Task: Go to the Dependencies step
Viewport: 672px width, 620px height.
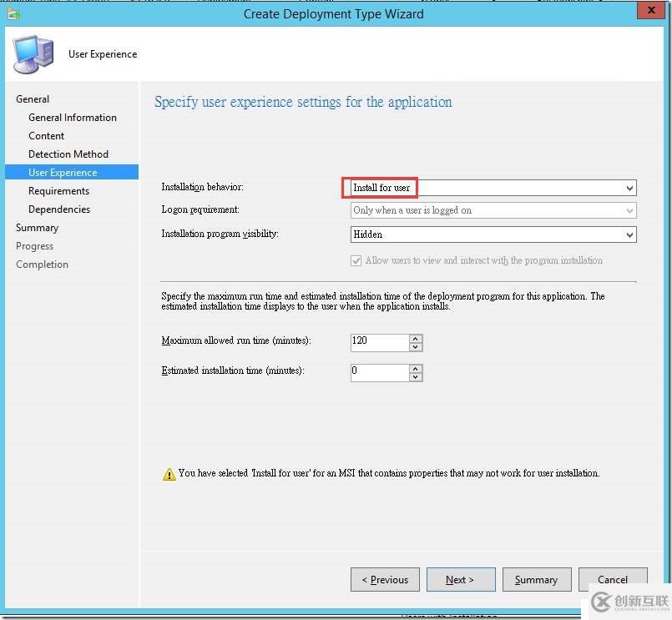Action: [x=59, y=209]
